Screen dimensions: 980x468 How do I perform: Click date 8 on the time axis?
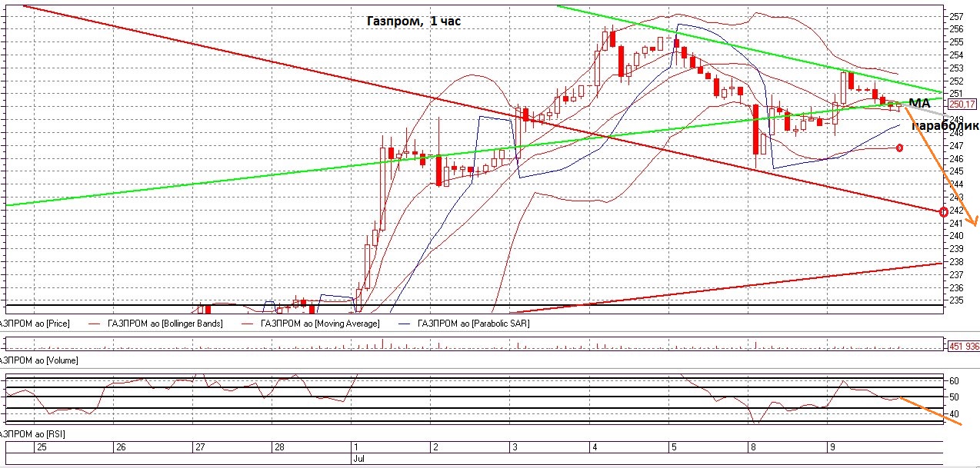click(x=752, y=446)
